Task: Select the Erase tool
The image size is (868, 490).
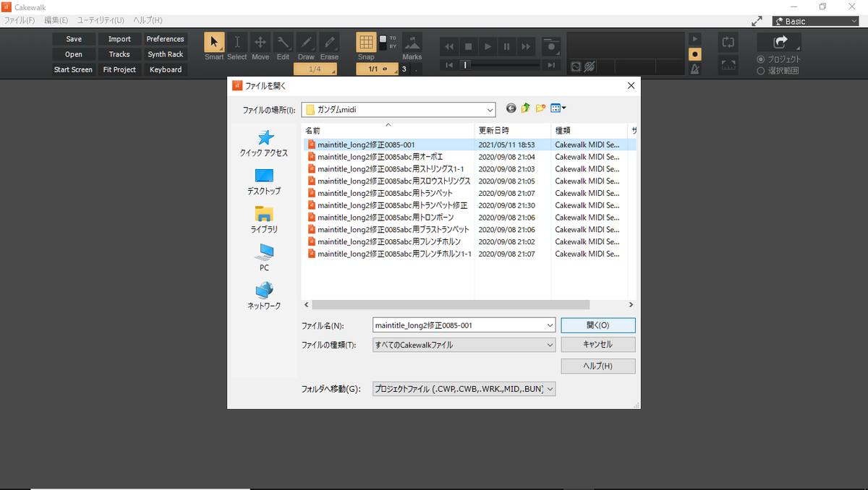Action: coord(329,42)
